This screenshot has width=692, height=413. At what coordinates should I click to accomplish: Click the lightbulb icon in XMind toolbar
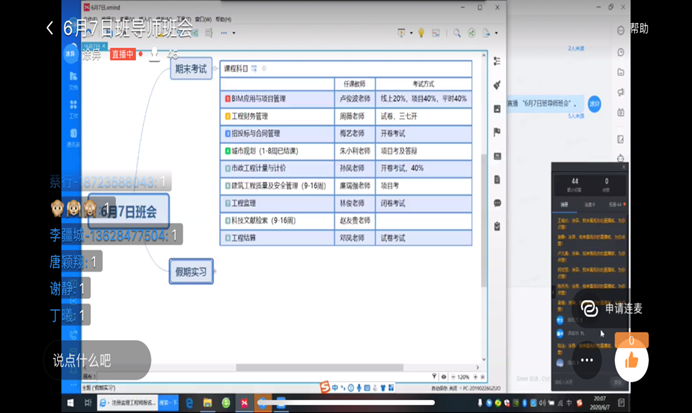[x=421, y=33]
